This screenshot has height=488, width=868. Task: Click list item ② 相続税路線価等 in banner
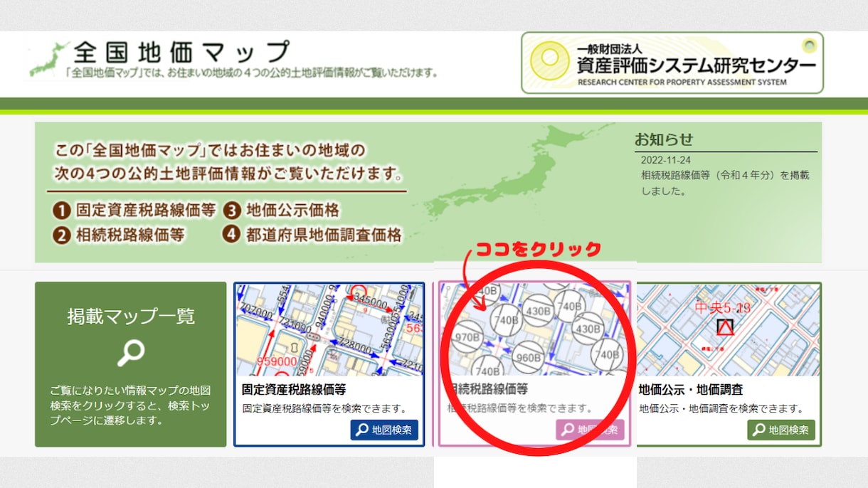(119, 235)
